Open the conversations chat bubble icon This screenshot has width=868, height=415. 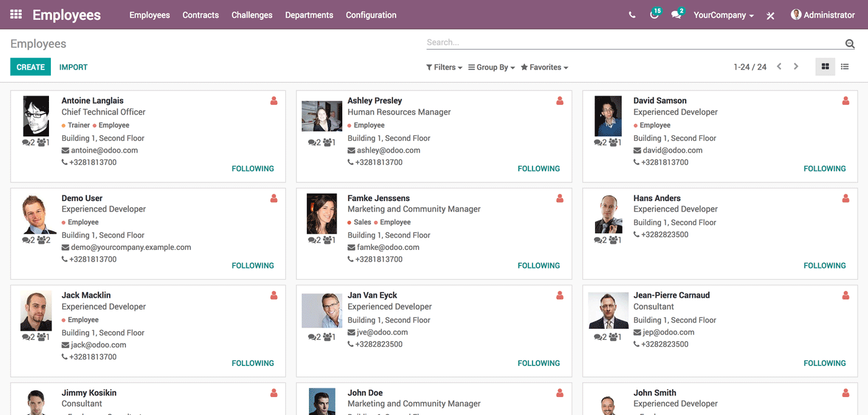pyautogui.click(x=676, y=15)
